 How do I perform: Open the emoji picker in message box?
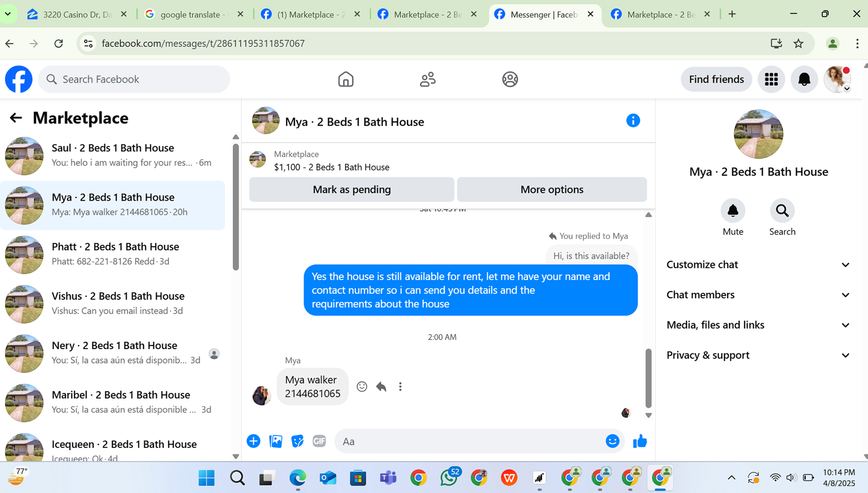pyautogui.click(x=612, y=441)
